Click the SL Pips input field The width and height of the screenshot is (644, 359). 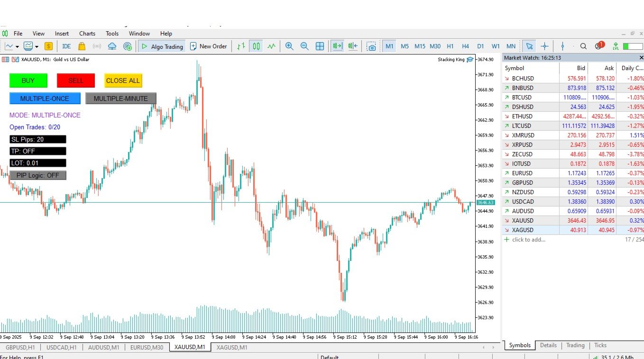pyautogui.click(x=38, y=139)
